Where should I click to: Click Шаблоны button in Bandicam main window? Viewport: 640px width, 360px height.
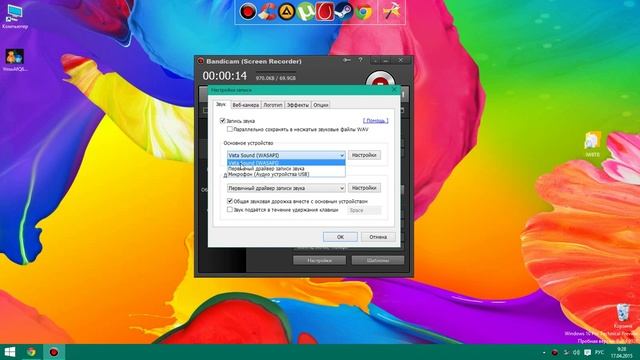tap(378, 260)
